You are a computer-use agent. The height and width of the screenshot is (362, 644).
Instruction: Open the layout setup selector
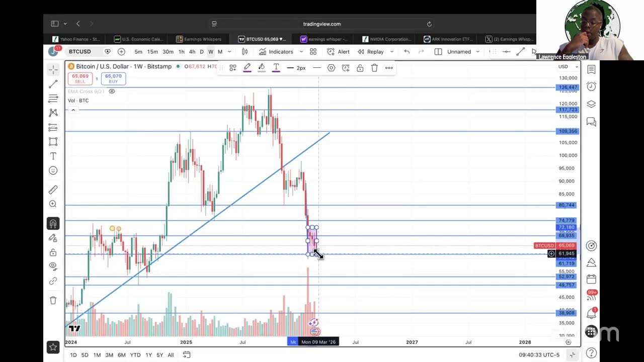438,52
